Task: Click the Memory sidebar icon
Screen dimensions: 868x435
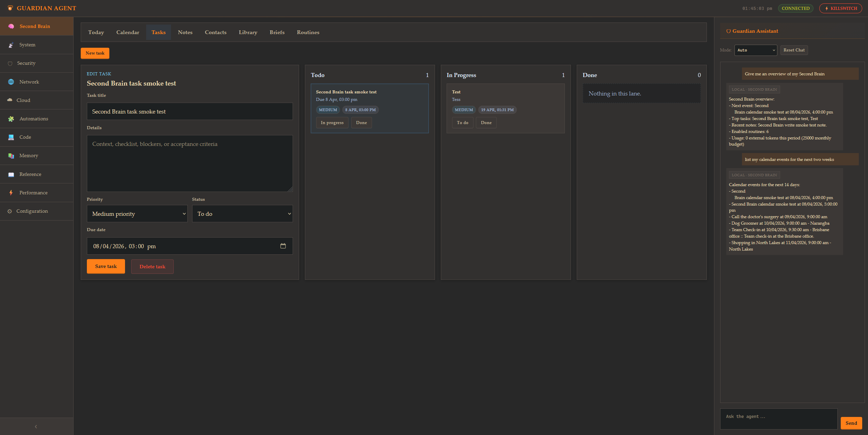Action: (11, 155)
